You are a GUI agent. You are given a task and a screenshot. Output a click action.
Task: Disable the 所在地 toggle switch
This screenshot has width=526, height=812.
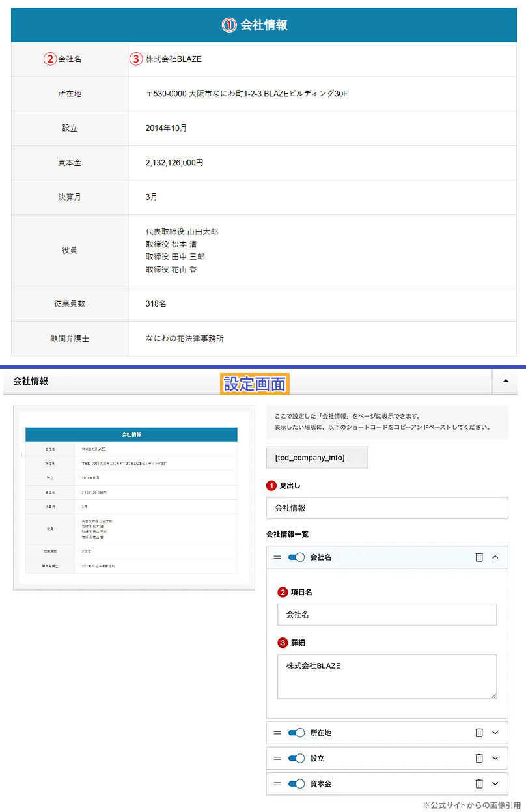click(296, 733)
